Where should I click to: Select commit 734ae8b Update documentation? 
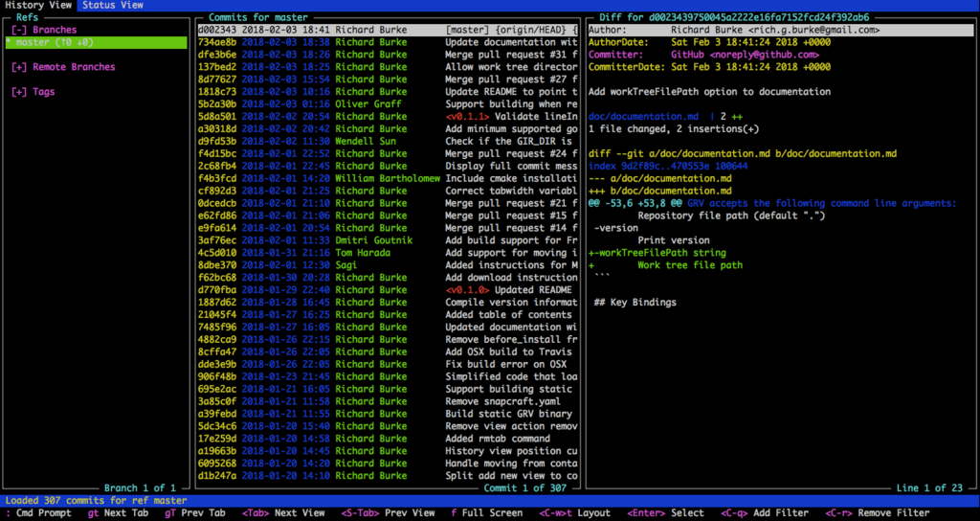(x=389, y=42)
